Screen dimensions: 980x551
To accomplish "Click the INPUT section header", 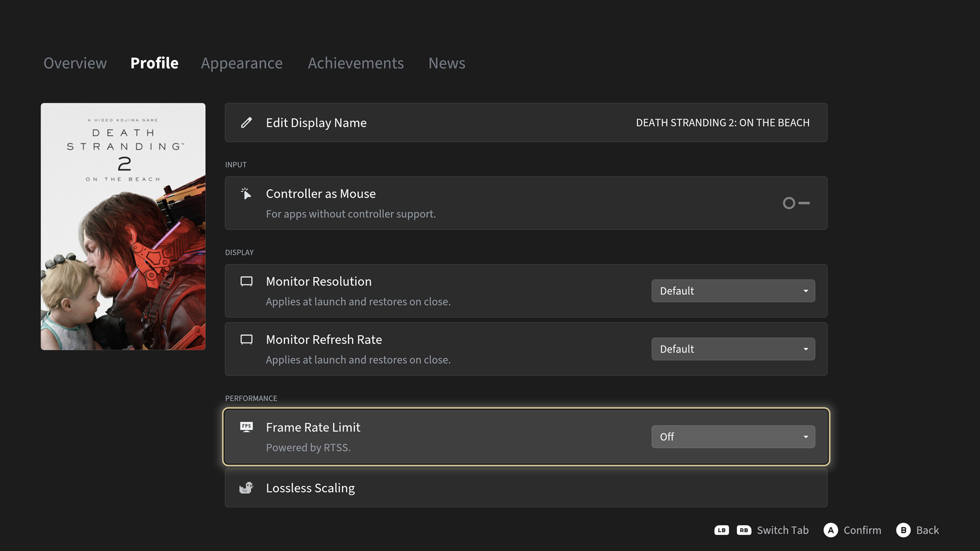I will pyautogui.click(x=236, y=164).
